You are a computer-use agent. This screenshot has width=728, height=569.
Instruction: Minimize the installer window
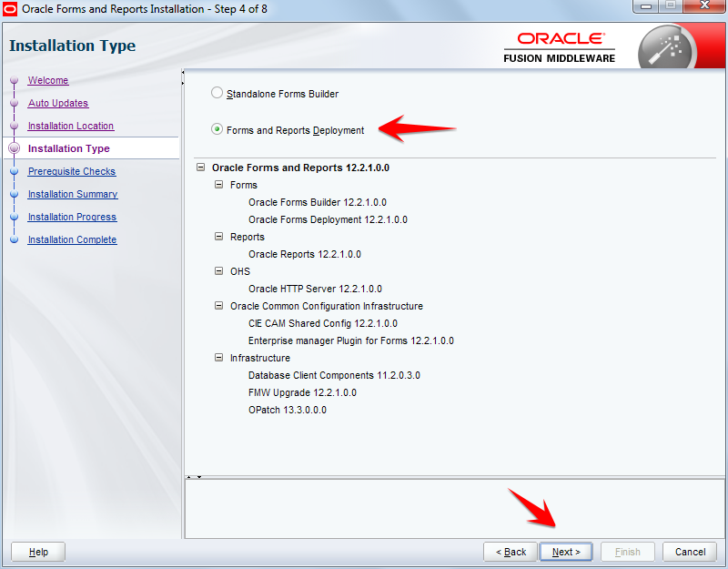point(646,6)
